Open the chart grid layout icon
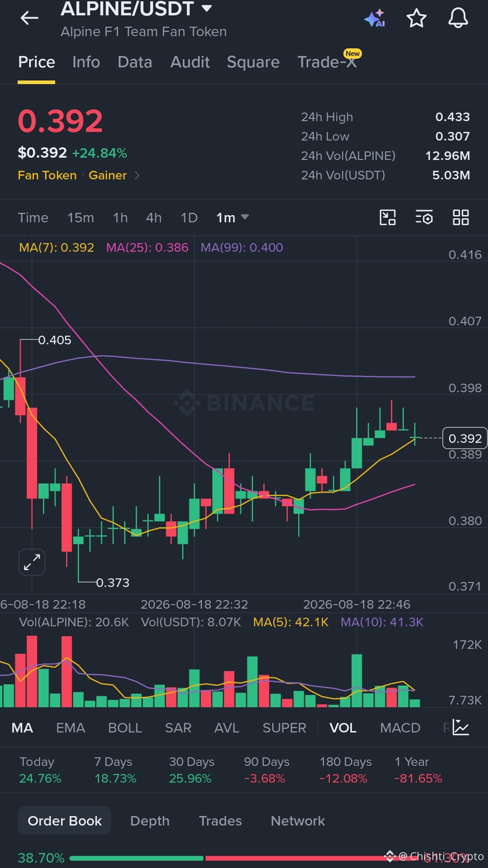488x868 pixels. pos(461,217)
